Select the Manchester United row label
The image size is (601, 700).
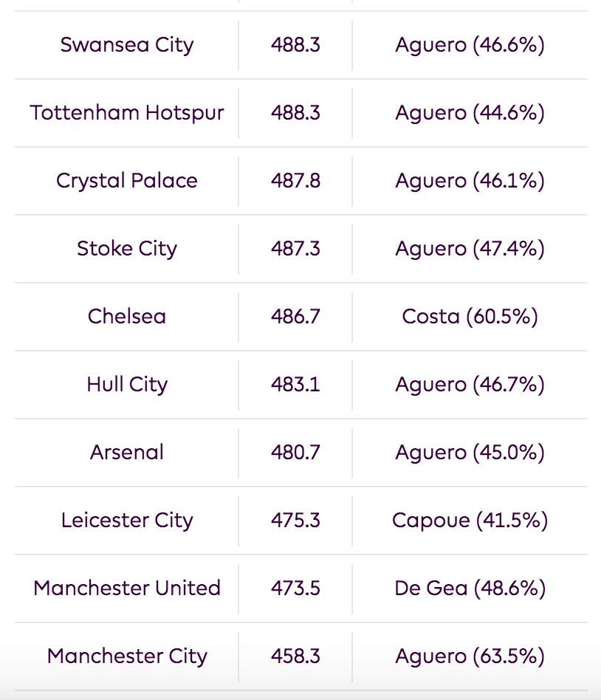click(127, 588)
